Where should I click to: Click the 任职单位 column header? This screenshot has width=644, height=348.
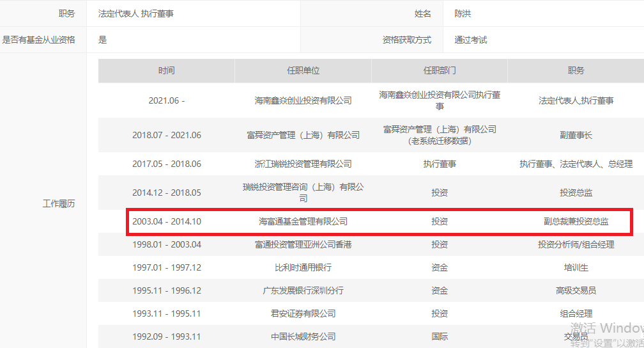[303, 70]
